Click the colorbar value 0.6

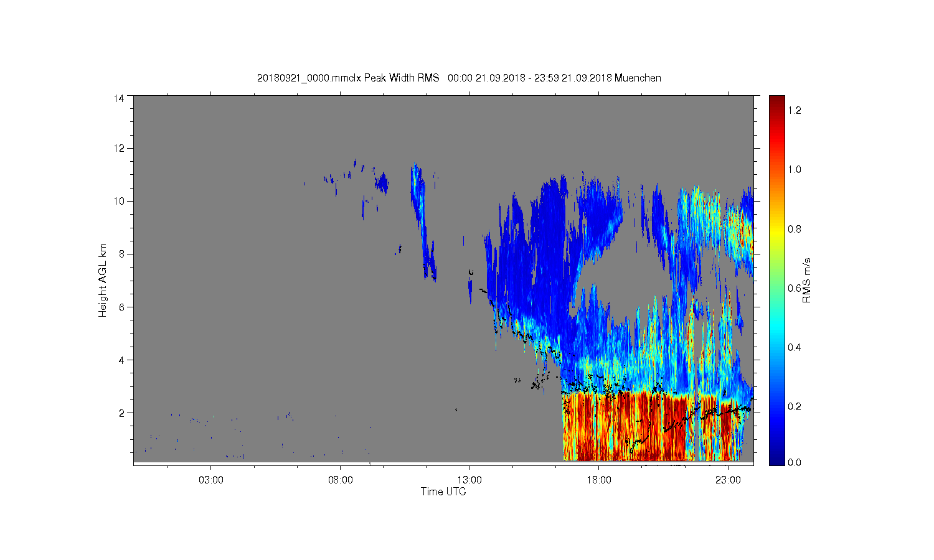(794, 288)
